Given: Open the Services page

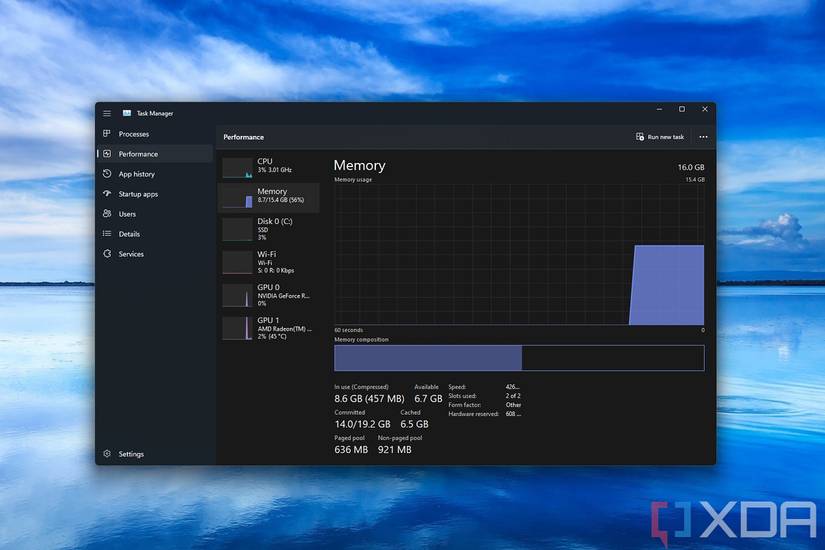Looking at the screenshot, I should 131,254.
